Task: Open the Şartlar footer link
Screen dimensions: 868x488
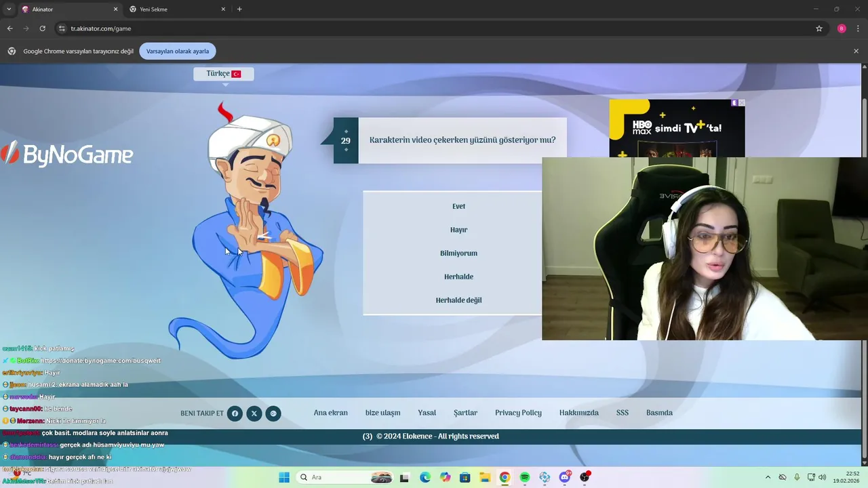Action: coord(466,413)
